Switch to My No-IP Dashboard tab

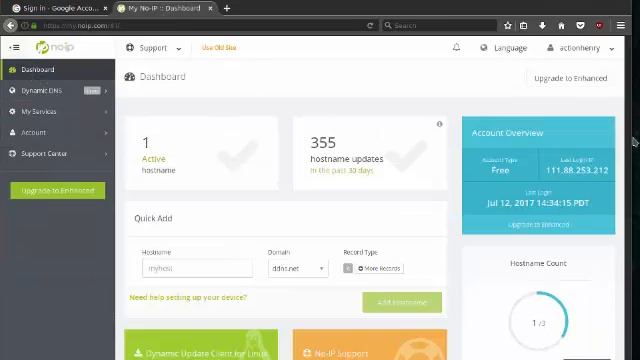164,8
